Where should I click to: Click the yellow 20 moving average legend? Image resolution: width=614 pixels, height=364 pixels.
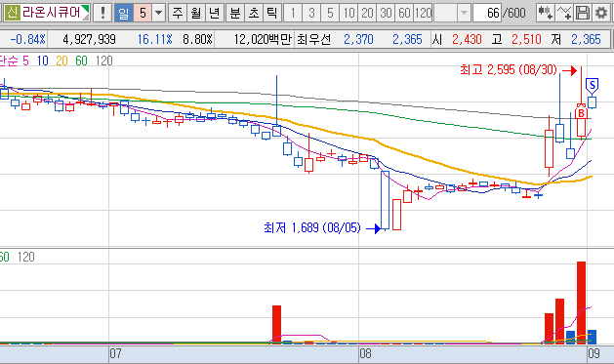coord(61,61)
